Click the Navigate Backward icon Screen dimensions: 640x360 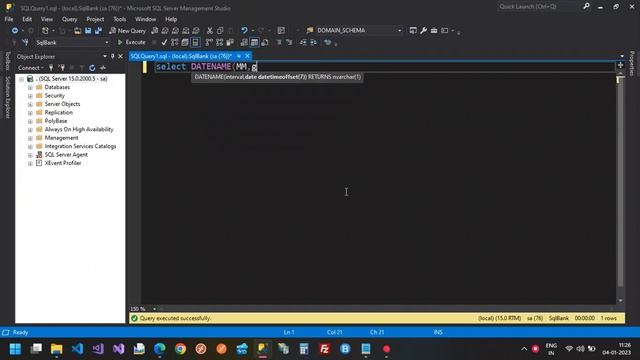(x=15, y=31)
